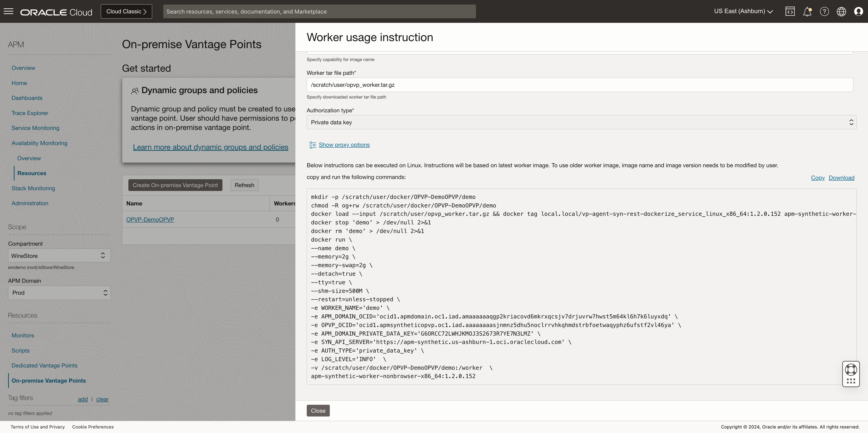Viewport: 868px width, 433px height.
Task: Click the proxy options sliders icon
Action: coord(312,145)
